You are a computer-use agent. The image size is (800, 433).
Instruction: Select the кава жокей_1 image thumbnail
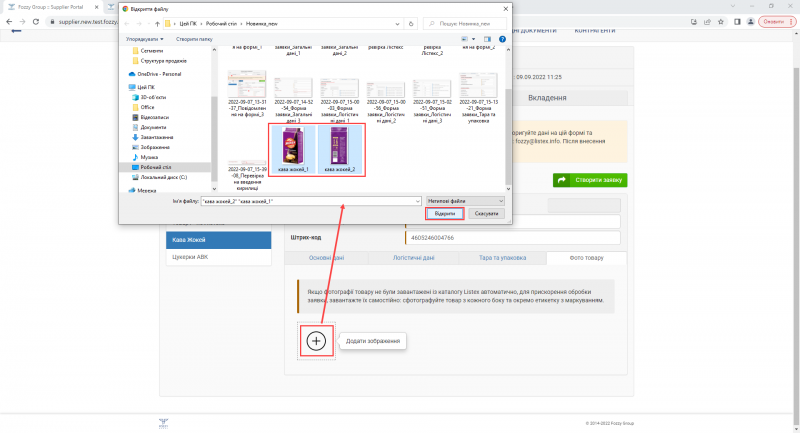pos(291,149)
